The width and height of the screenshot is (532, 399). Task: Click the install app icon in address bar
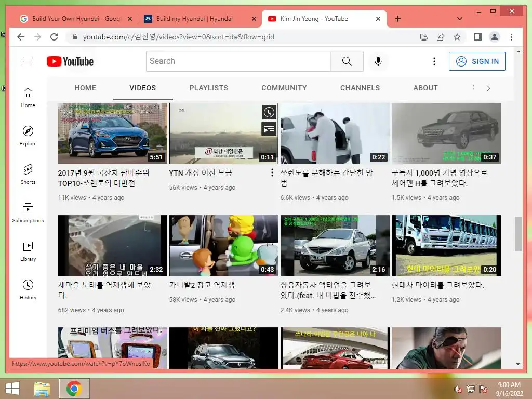[x=424, y=37]
